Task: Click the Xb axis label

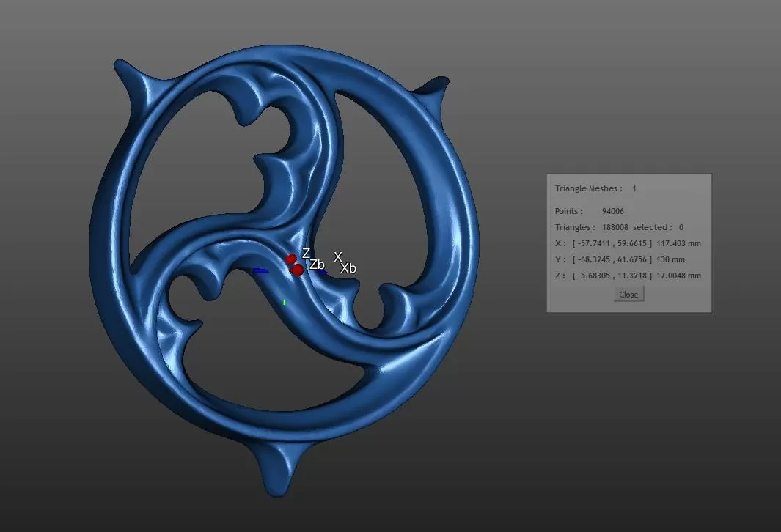Action: [x=348, y=268]
